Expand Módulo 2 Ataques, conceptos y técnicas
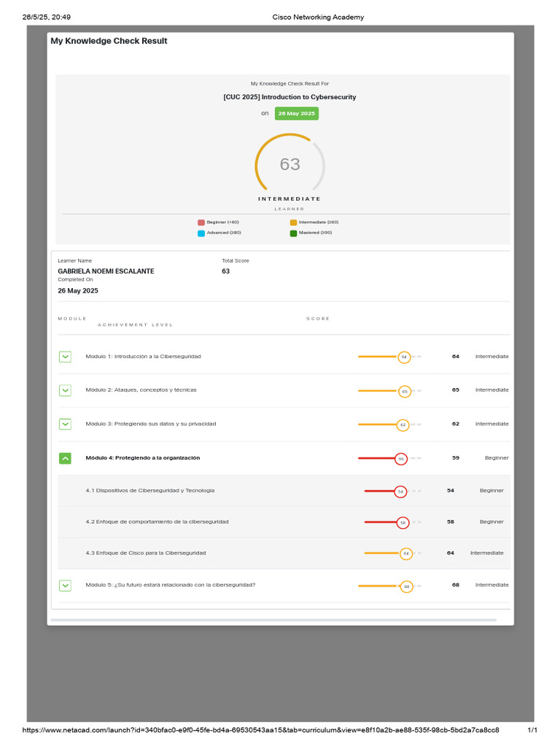The width and height of the screenshot is (560, 747). (x=65, y=390)
